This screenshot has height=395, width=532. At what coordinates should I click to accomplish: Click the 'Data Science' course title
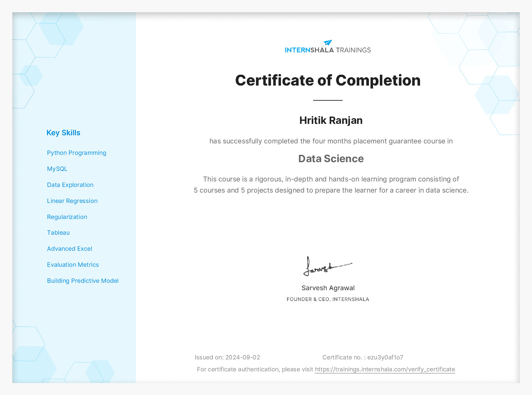(331, 159)
